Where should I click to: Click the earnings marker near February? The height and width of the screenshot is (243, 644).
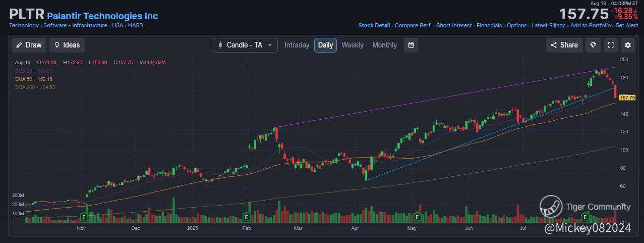247,217
